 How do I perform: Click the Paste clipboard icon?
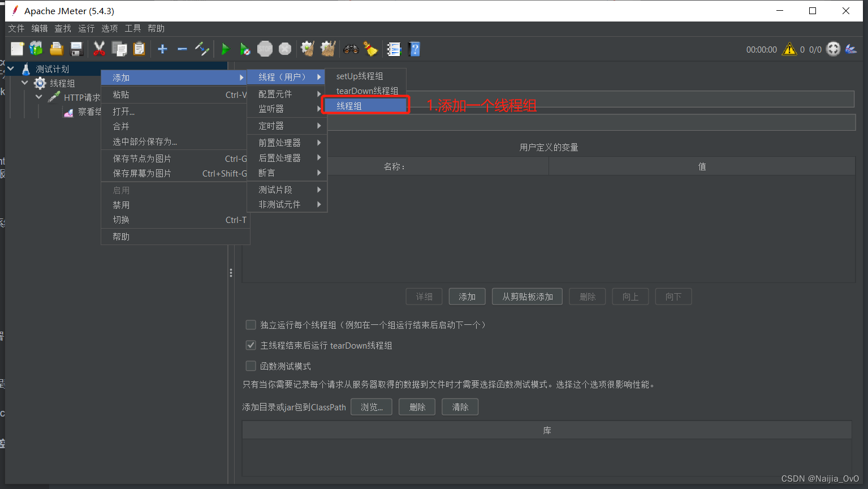(139, 49)
